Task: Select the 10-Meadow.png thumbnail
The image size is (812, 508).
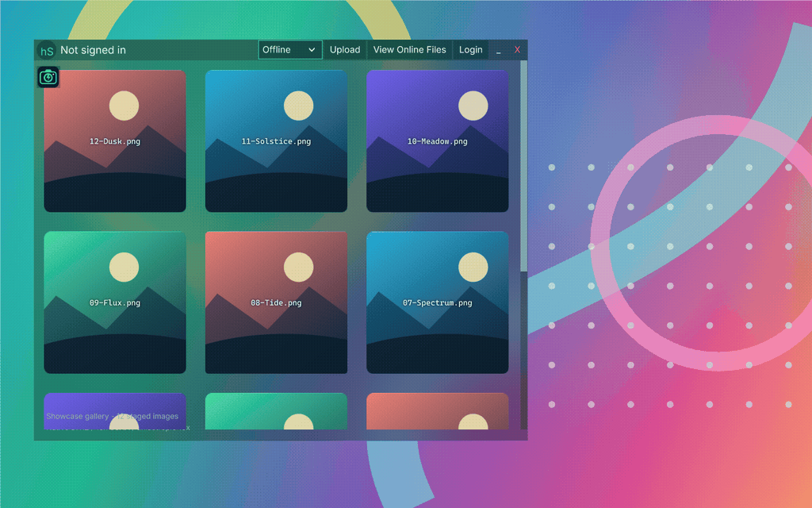Action: (x=438, y=141)
